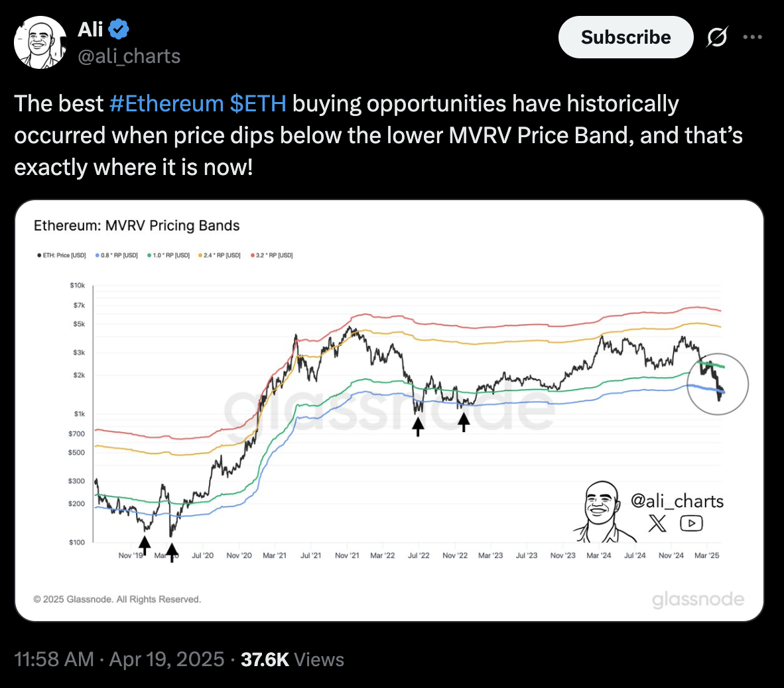Open the post's more options ellipsis menu
This screenshot has height=688, width=784.
(752, 37)
